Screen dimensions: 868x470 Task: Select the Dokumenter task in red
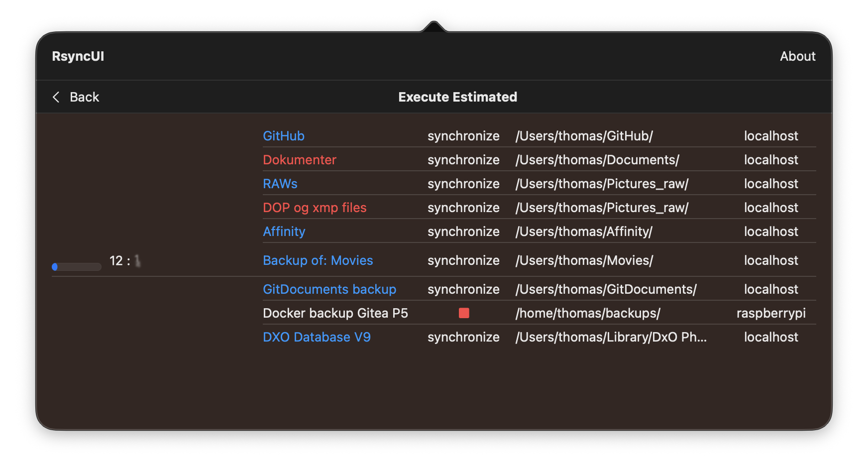pyautogui.click(x=299, y=160)
